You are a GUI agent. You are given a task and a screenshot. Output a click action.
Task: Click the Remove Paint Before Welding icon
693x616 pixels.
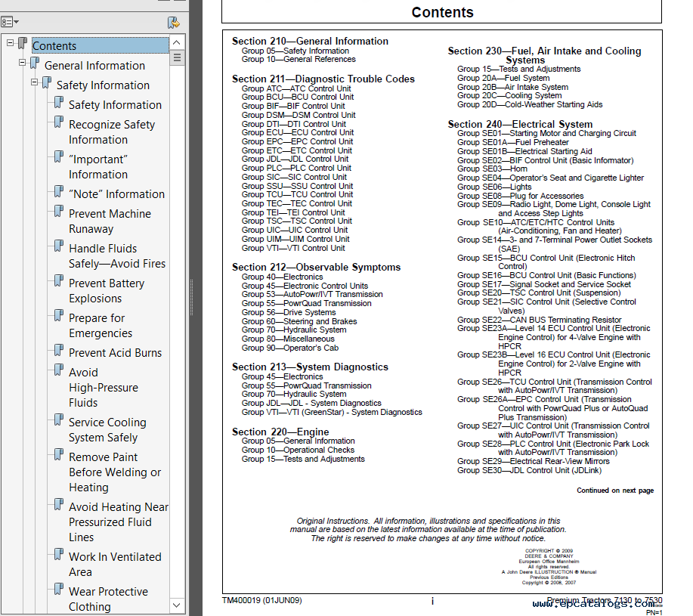tap(58, 455)
